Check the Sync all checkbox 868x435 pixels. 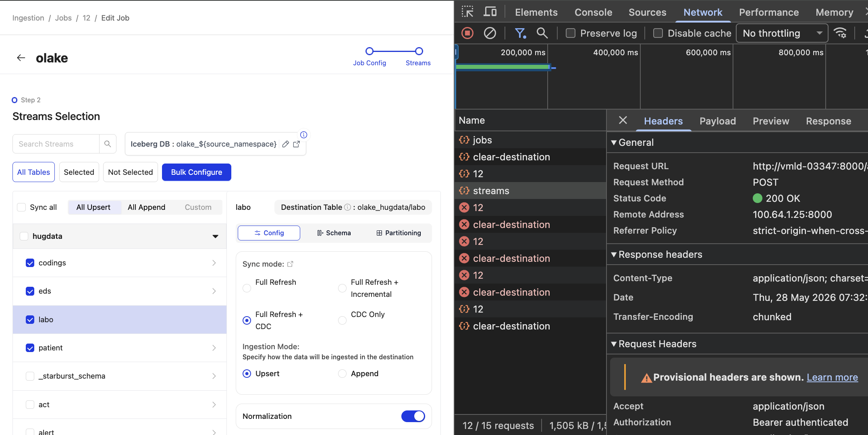point(21,207)
